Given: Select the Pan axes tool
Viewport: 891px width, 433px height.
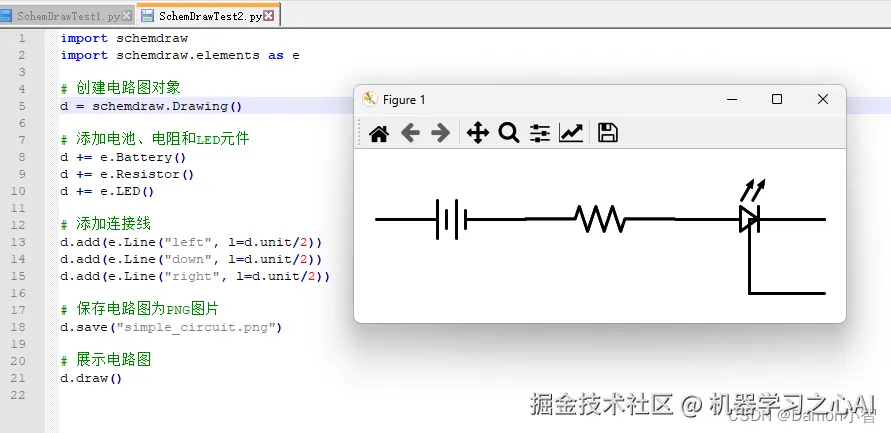Looking at the screenshot, I should tap(478, 134).
